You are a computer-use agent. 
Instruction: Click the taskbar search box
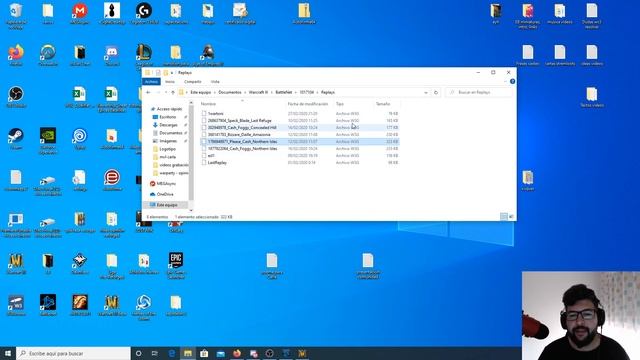(x=73, y=353)
